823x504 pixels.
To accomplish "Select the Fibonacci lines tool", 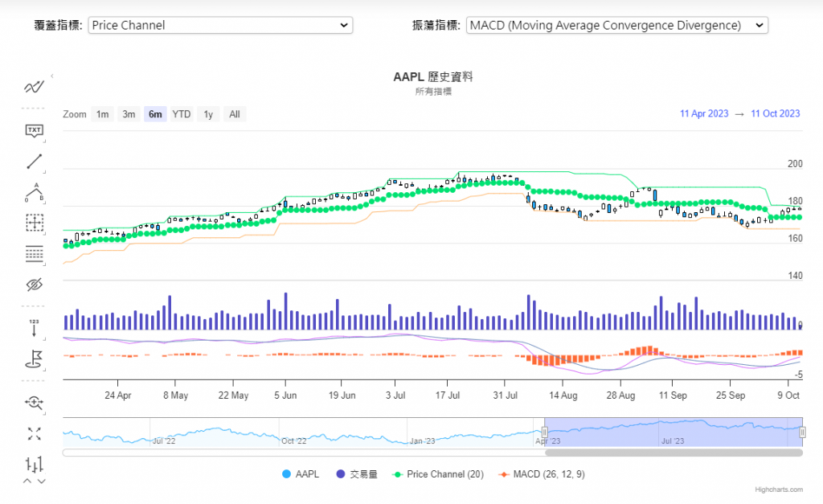I will coord(34,254).
